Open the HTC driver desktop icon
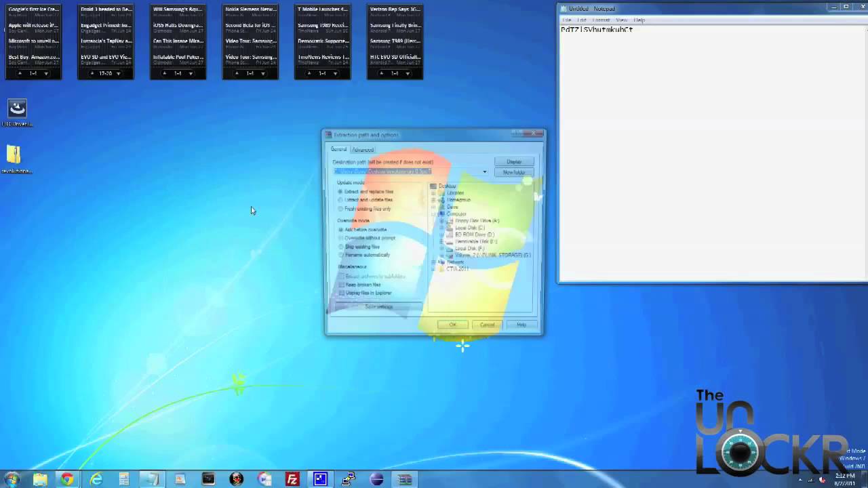Image resolution: width=868 pixels, height=488 pixels. tap(17, 113)
